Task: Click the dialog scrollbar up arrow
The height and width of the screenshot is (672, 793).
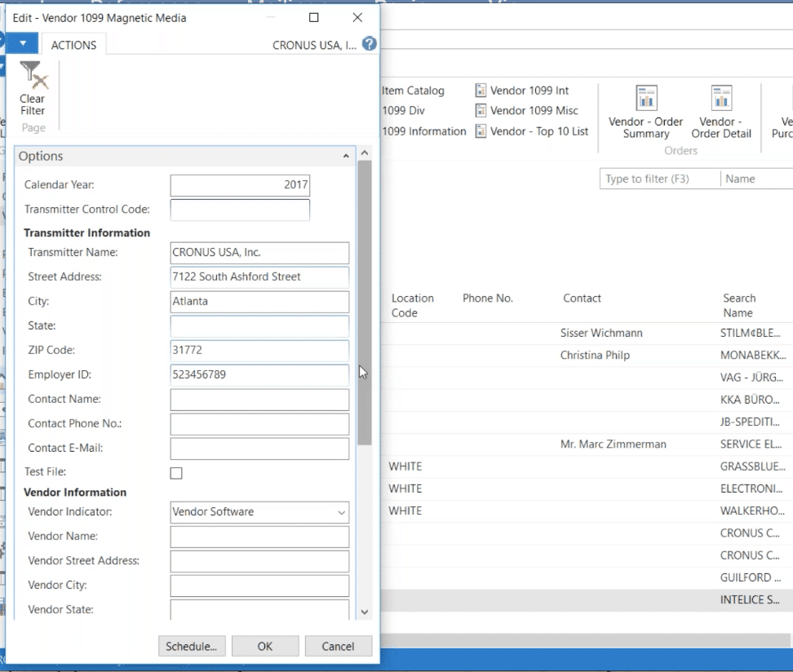Action: click(365, 153)
